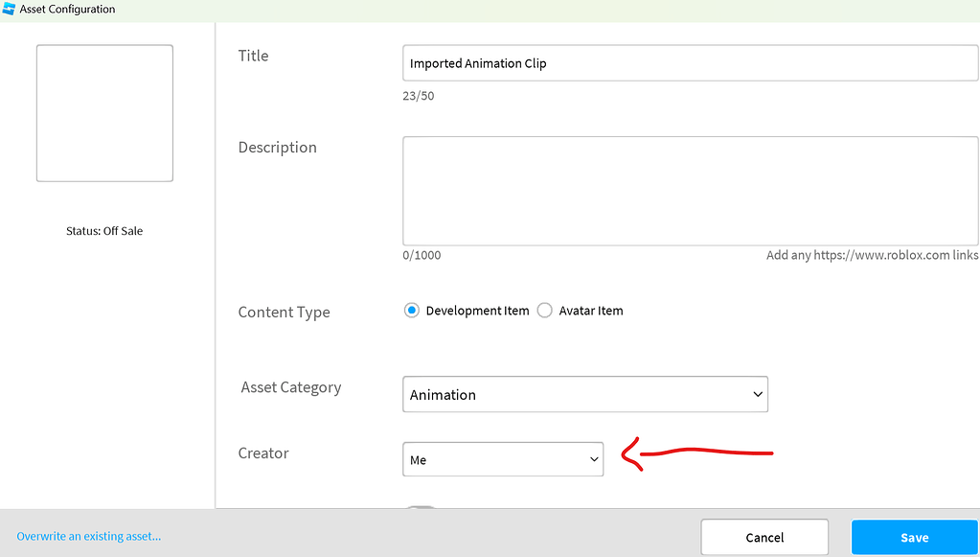Image resolution: width=980 pixels, height=557 pixels.
Task: Click the empty asset thumbnail preview box
Action: click(x=103, y=112)
